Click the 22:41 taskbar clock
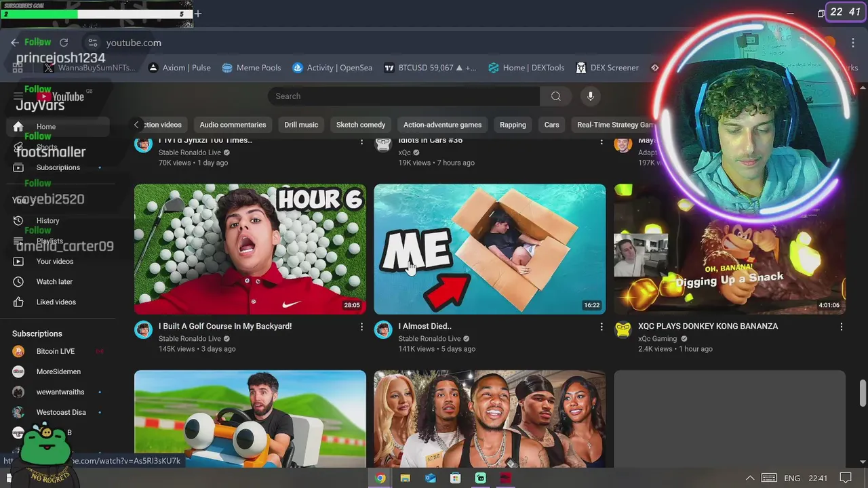This screenshot has height=488, width=868. tap(818, 478)
